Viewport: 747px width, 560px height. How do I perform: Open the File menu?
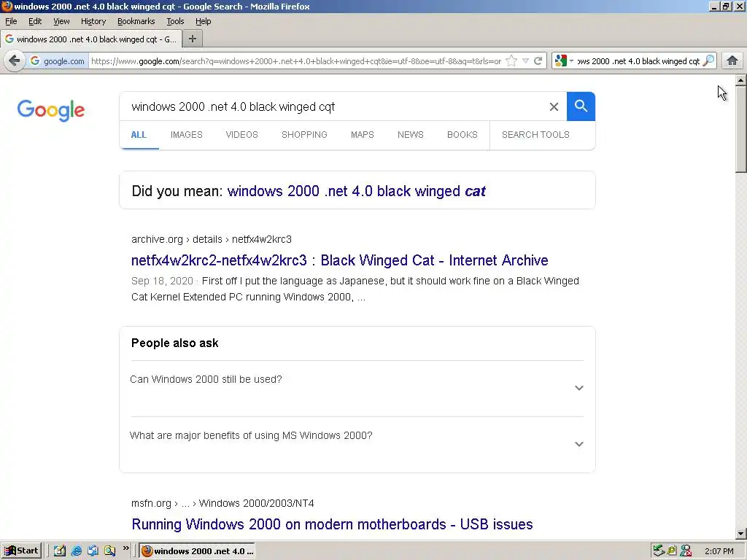click(x=11, y=21)
